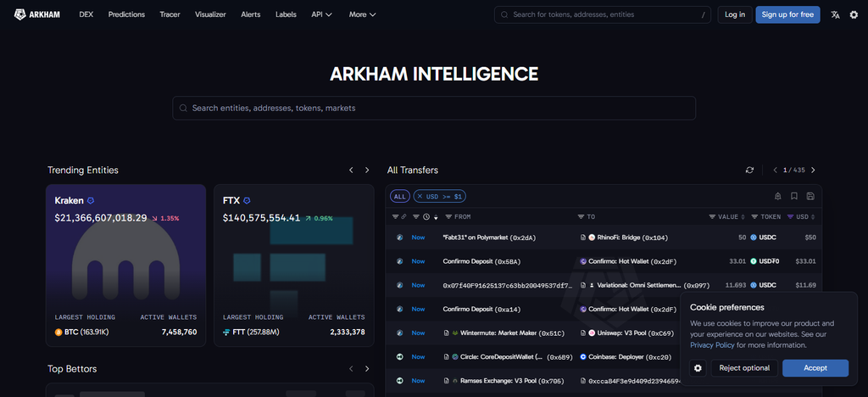Open the VALUE column filter icon
The height and width of the screenshot is (397, 868).
pyautogui.click(x=712, y=216)
